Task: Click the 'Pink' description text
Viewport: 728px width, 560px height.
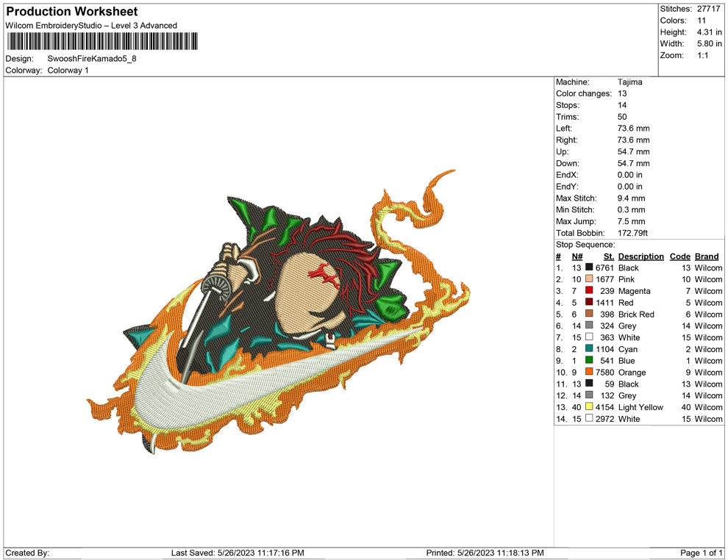Action: tap(627, 279)
